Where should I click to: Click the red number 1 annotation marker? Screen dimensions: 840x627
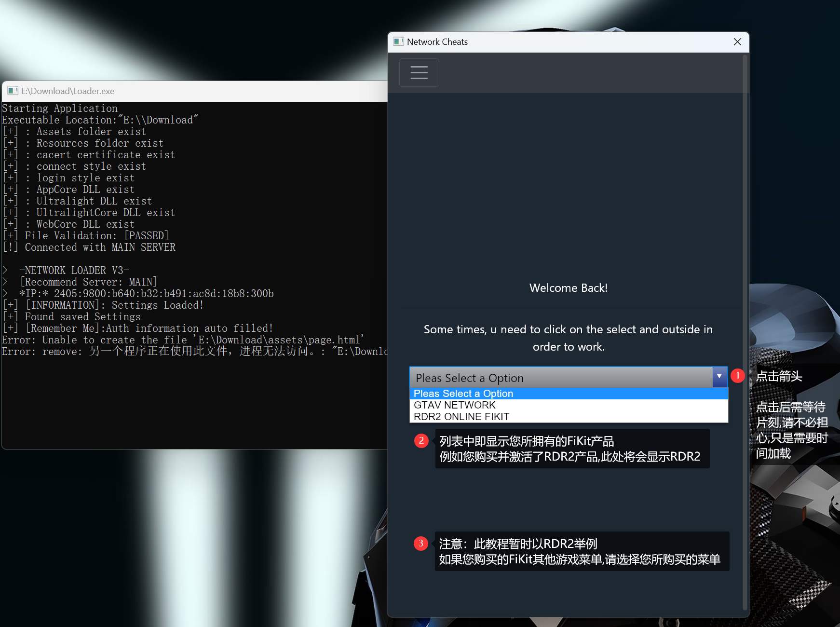point(737,376)
